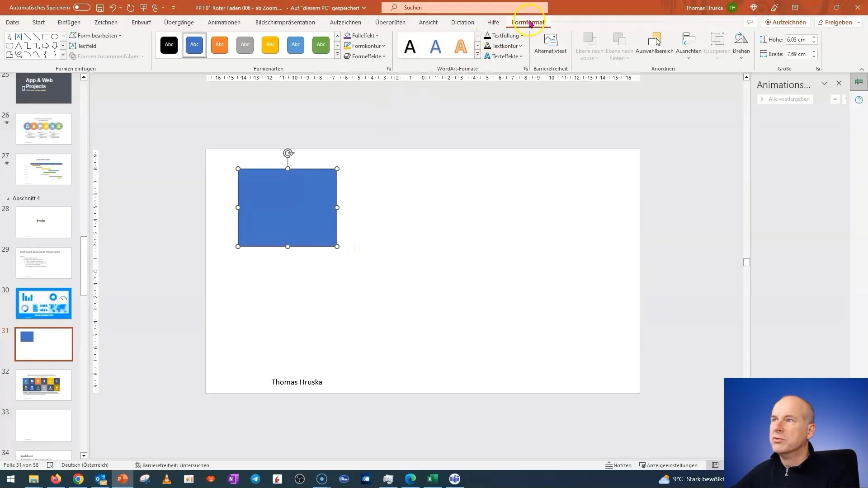Switch to the Animationen tab
The width and height of the screenshot is (868, 488).
point(224,22)
